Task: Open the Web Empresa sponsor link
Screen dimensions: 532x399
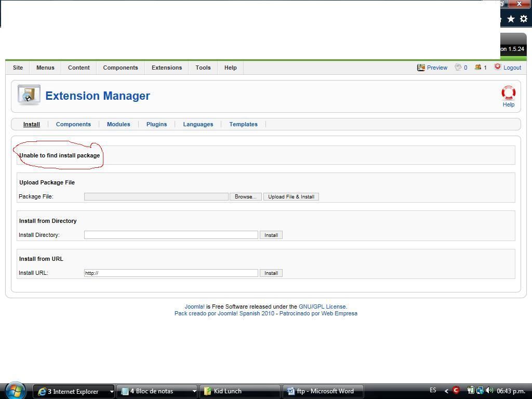Action: 339,313
